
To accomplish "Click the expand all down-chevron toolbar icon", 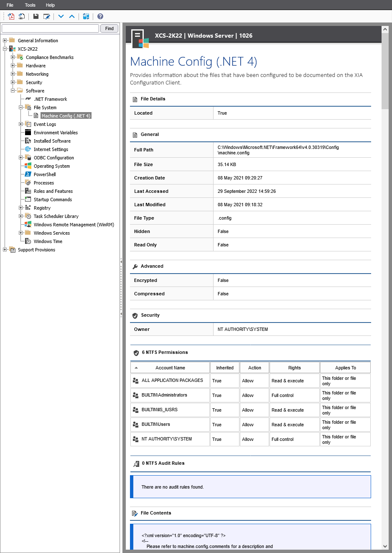I will click(x=61, y=16).
